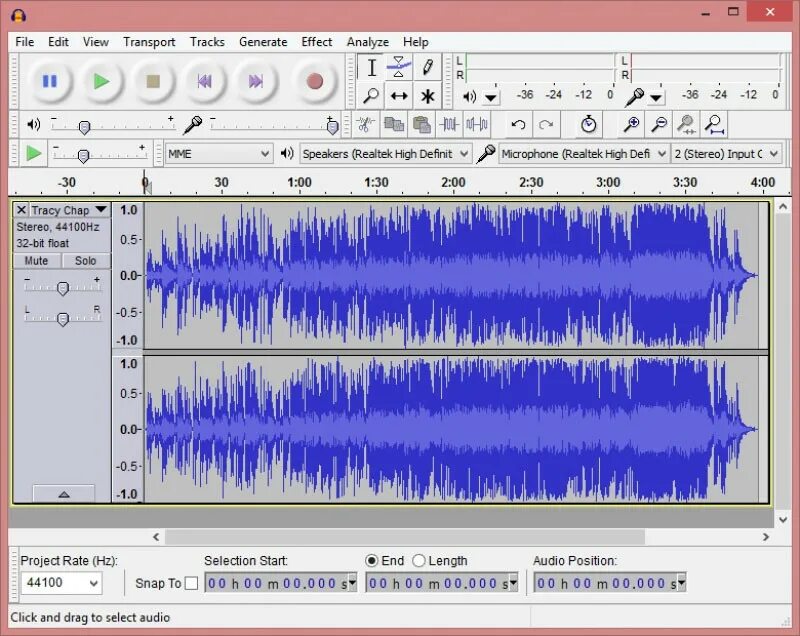This screenshot has width=800, height=636.
Task: Select the Draw pencil tool
Action: (x=428, y=67)
